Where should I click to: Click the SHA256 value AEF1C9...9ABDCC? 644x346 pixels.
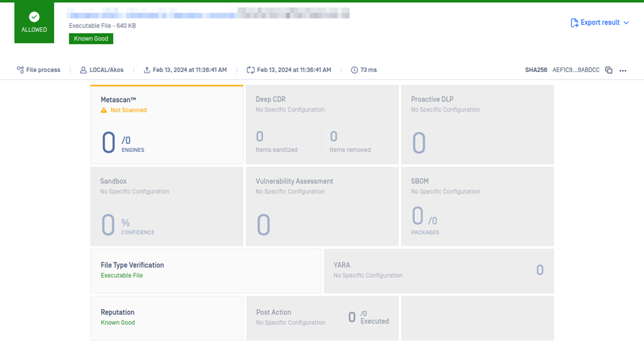(576, 70)
